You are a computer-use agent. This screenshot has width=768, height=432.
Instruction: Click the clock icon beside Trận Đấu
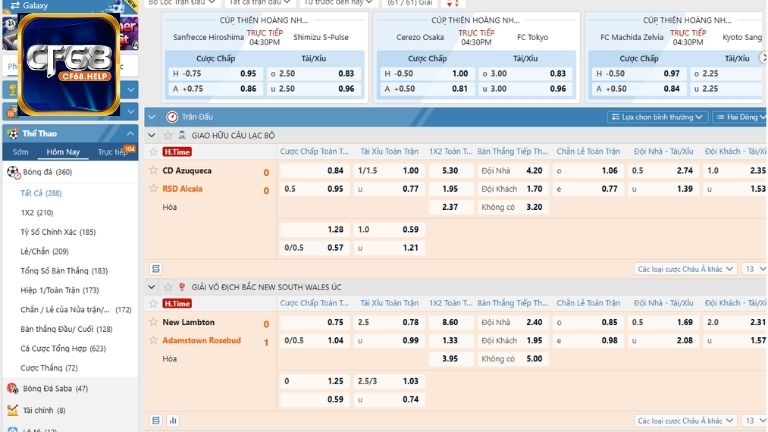tap(171, 116)
